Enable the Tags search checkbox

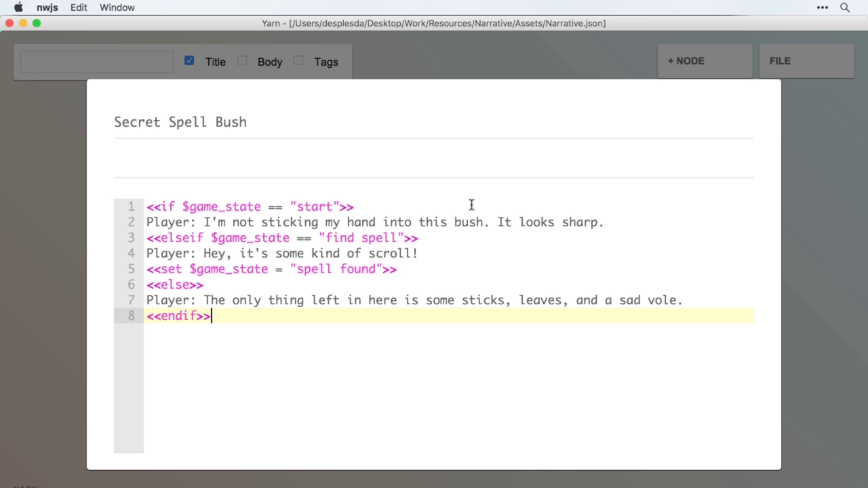click(x=298, y=60)
